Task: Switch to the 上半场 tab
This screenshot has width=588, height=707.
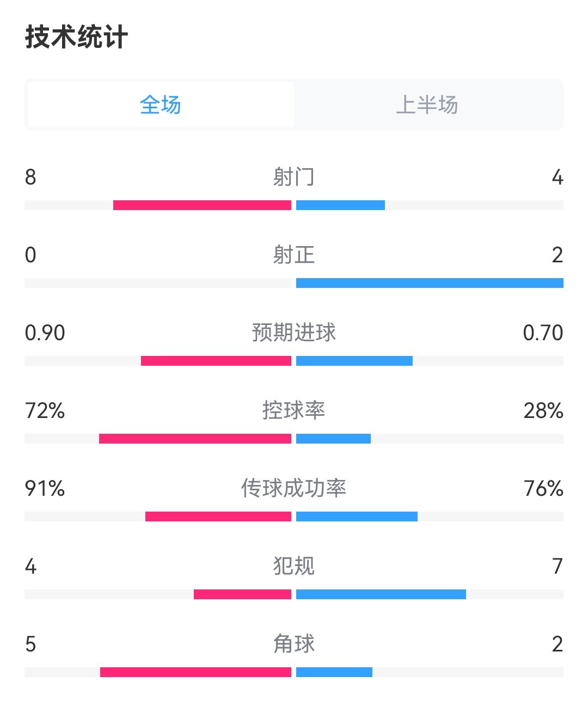Action: pyautogui.click(x=427, y=104)
